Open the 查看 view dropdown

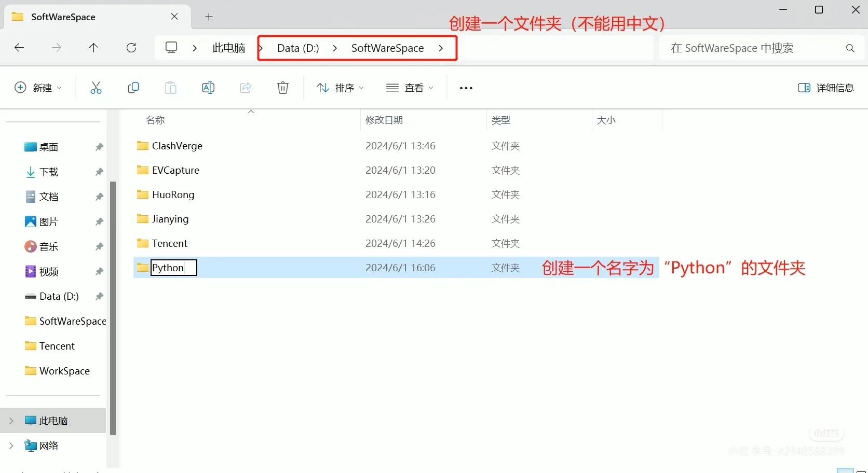pyautogui.click(x=410, y=88)
